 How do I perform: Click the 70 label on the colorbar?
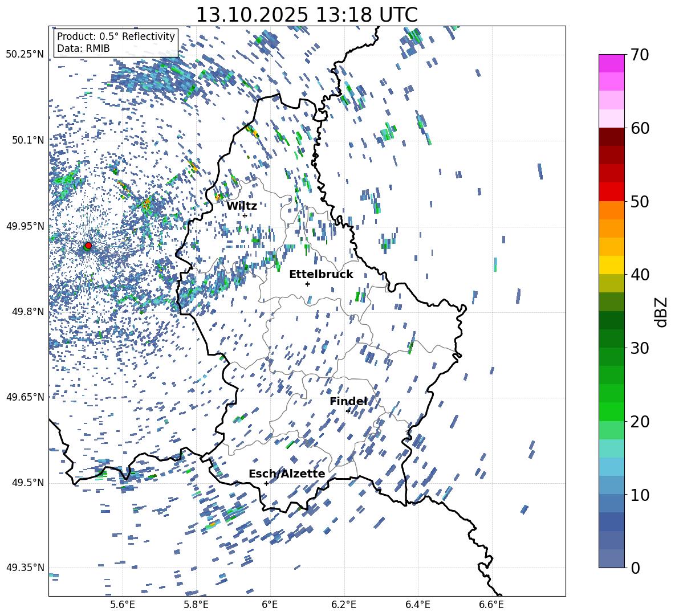(640, 55)
